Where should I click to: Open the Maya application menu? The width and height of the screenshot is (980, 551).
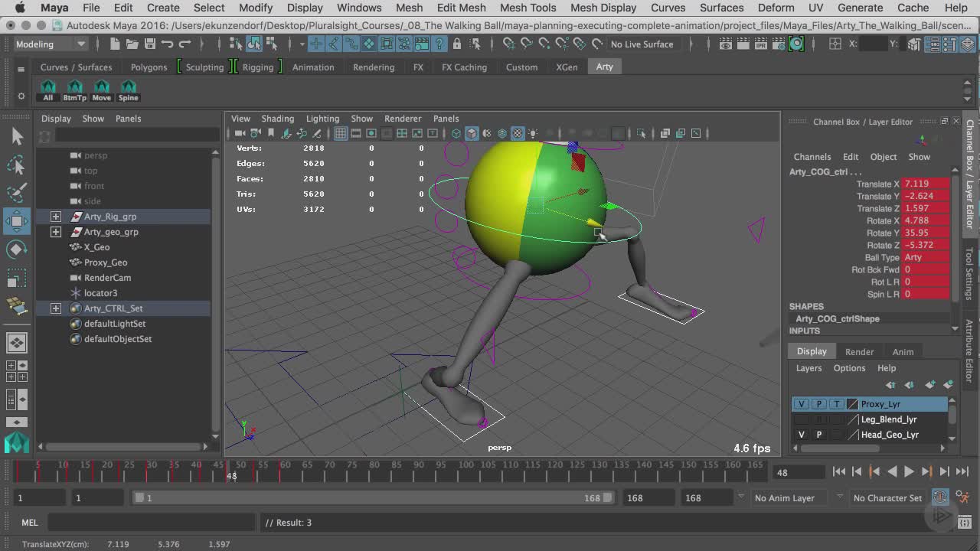click(54, 8)
